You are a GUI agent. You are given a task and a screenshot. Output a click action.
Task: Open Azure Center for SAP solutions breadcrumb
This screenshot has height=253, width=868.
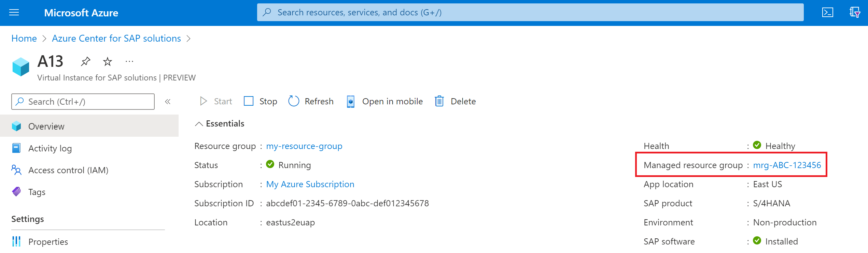click(116, 38)
